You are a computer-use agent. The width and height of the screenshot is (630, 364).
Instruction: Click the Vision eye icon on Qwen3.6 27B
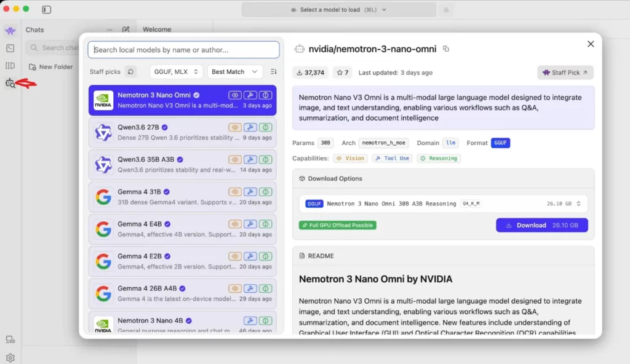[234, 127]
